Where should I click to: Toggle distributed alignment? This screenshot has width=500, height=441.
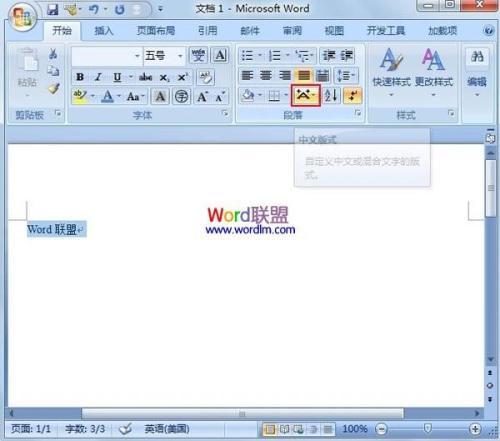[x=322, y=75]
